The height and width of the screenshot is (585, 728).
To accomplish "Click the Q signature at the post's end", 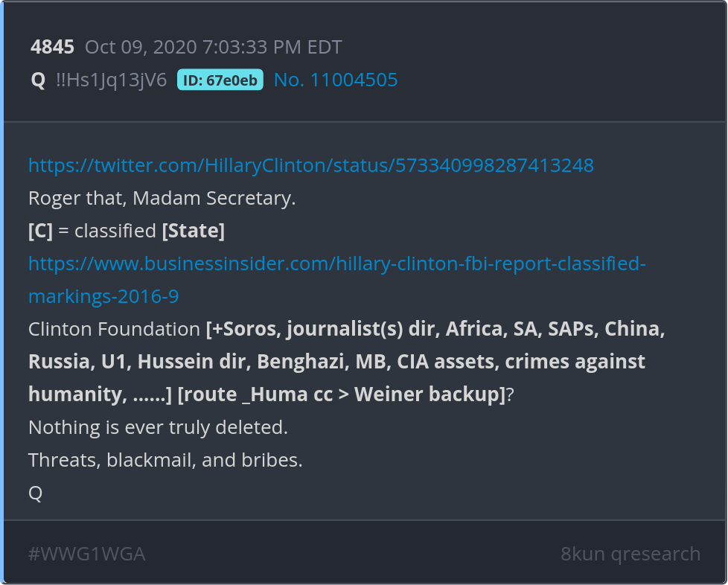I will (35, 493).
